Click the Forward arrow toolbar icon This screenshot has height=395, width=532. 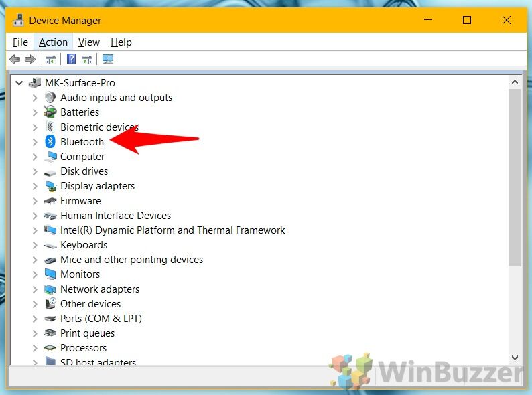tap(30, 60)
